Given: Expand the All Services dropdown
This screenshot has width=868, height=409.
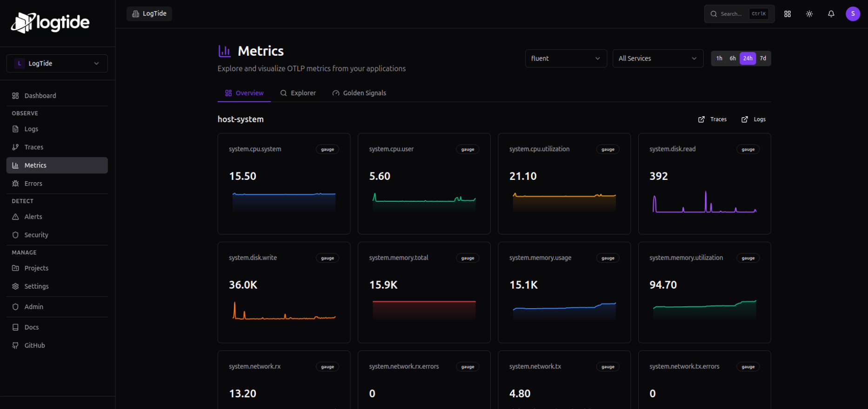Looking at the screenshot, I should [x=658, y=59].
